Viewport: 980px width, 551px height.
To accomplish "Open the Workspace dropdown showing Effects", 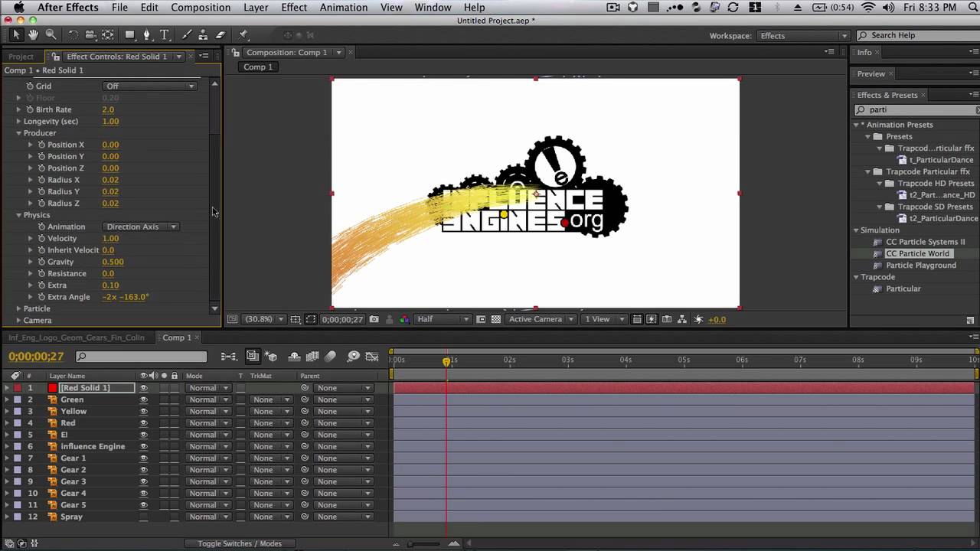I will (803, 36).
